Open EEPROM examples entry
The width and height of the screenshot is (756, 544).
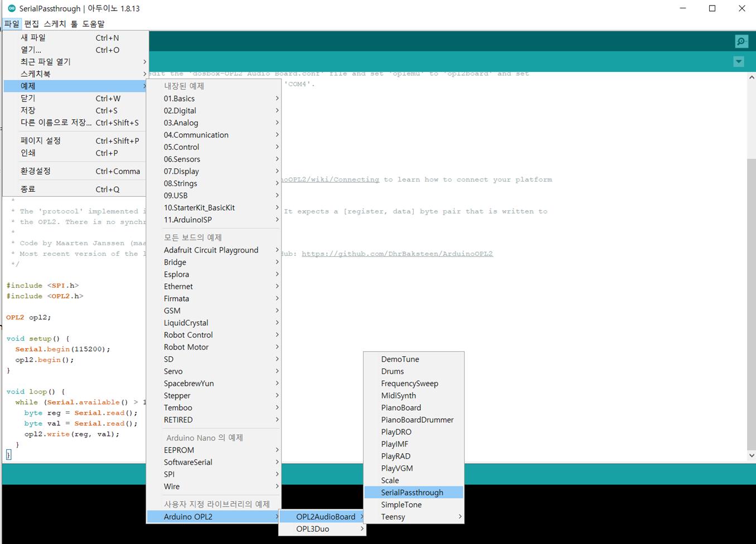point(214,450)
